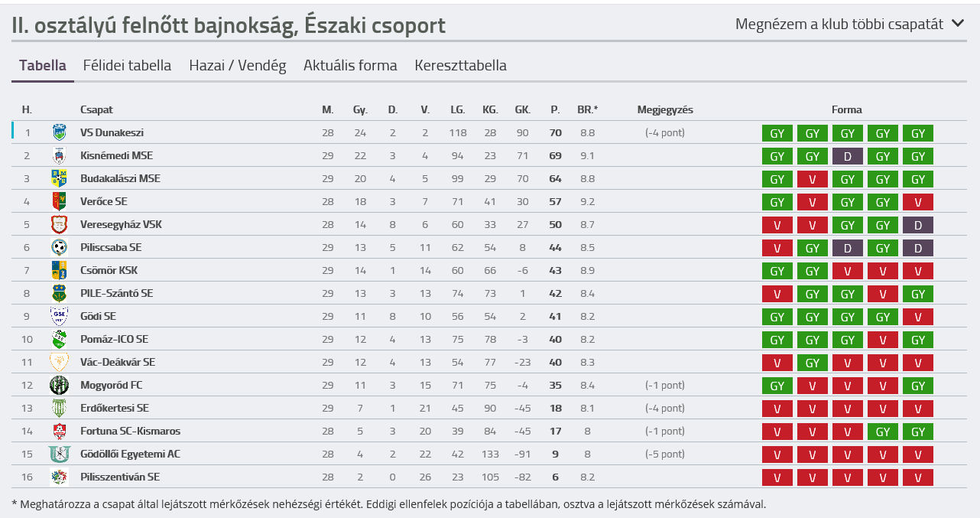Select the Hazai / Vendég tab
Image resolution: width=980 pixels, height=518 pixels.
tap(238, 66)
